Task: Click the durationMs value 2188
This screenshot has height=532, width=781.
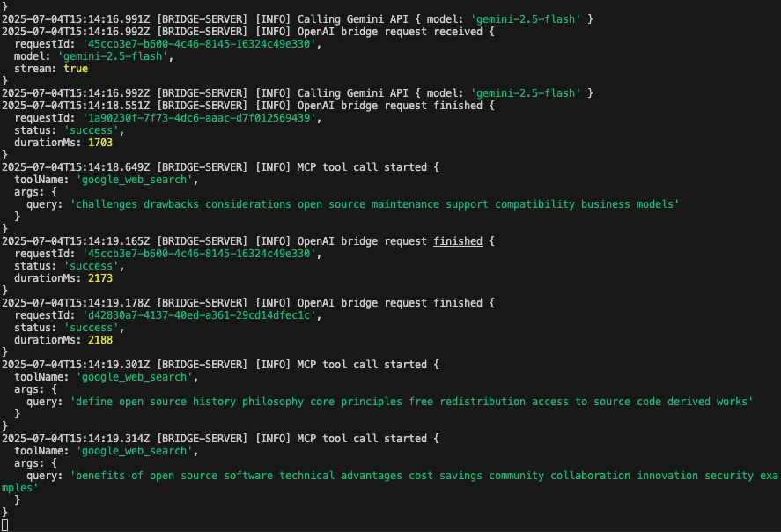Action: (100, 339)
